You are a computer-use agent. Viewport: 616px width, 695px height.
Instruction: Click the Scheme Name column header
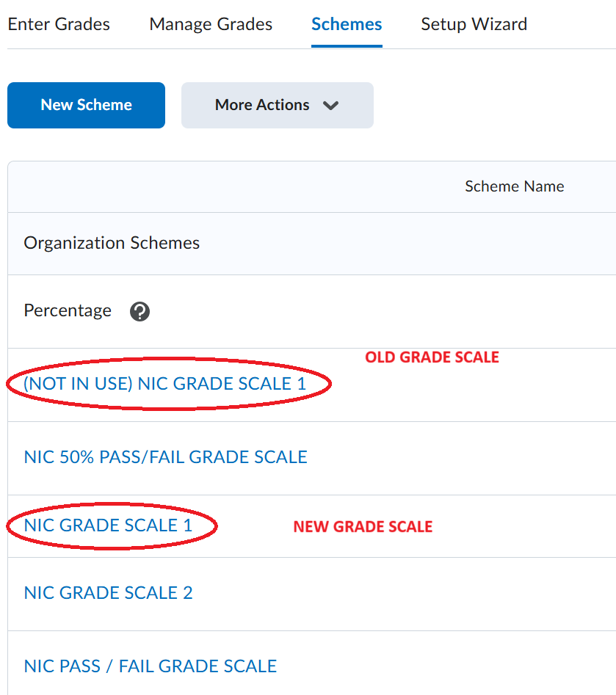coord(515,186)
